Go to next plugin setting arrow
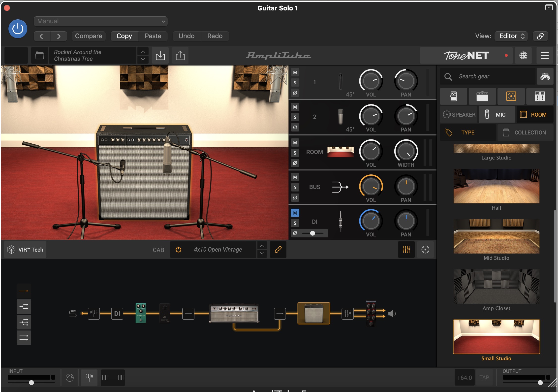 pyautogui.click(x=59, y=36)
